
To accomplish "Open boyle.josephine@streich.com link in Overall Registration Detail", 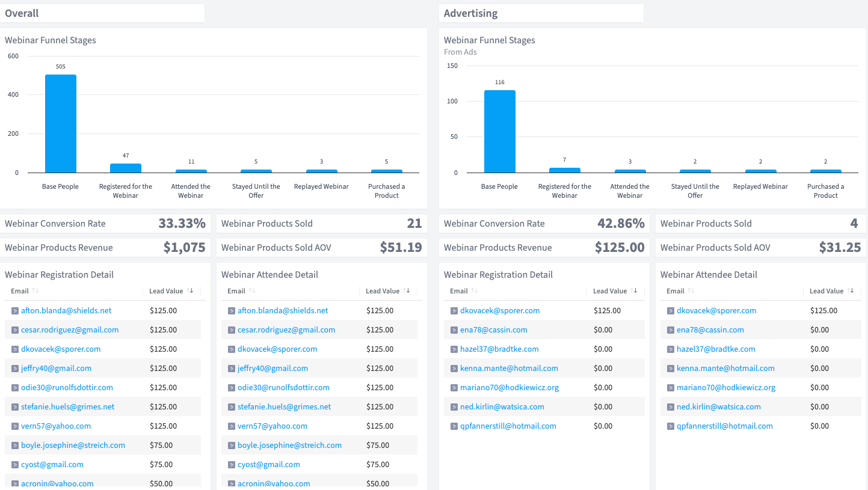I will tap(73, 446).
